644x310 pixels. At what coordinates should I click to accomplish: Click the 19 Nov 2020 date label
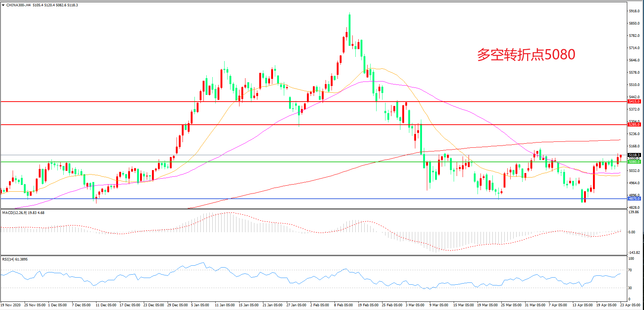click(x=10, y=305)
